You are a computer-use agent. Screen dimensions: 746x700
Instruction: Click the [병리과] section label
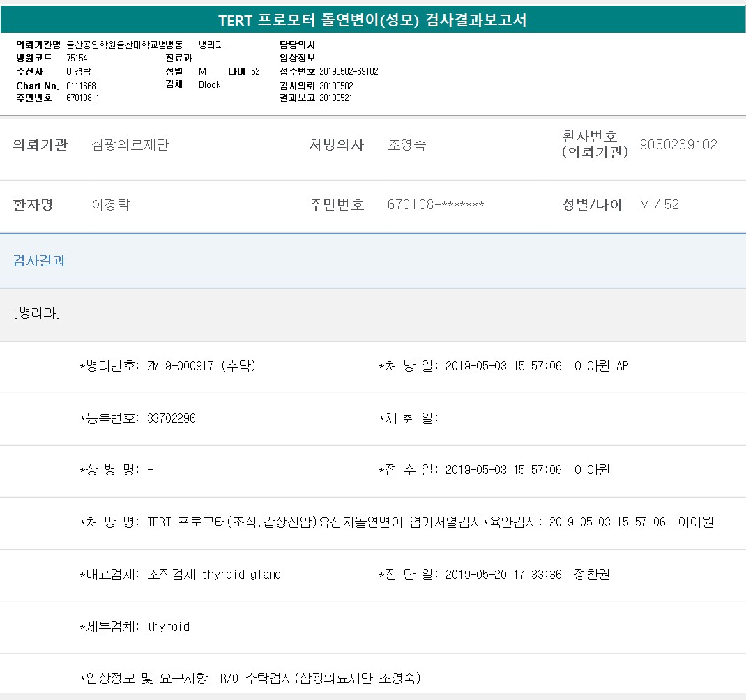coord(37,313)
